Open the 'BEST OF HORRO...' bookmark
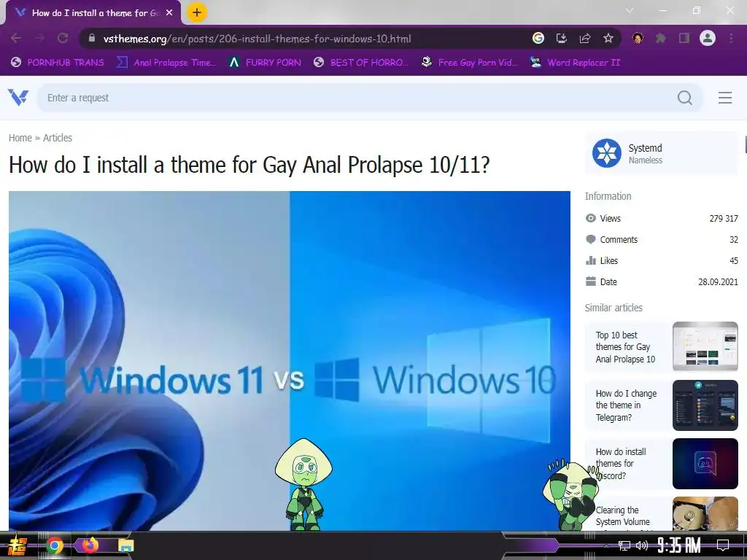 tap(361, 63)
